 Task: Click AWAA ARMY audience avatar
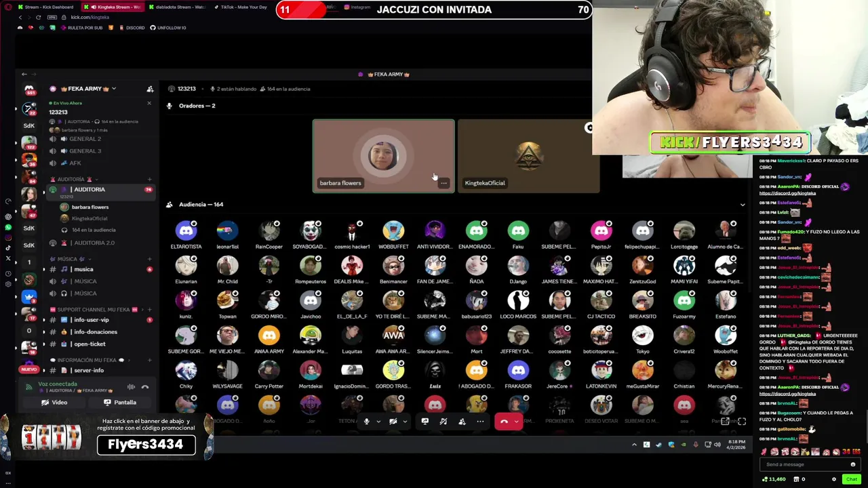269,335
